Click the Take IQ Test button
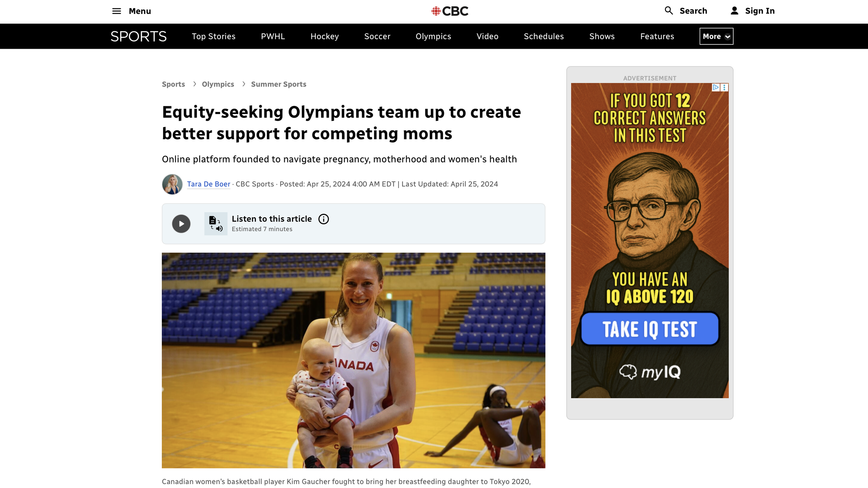868x488 pixels. [650, 329]
